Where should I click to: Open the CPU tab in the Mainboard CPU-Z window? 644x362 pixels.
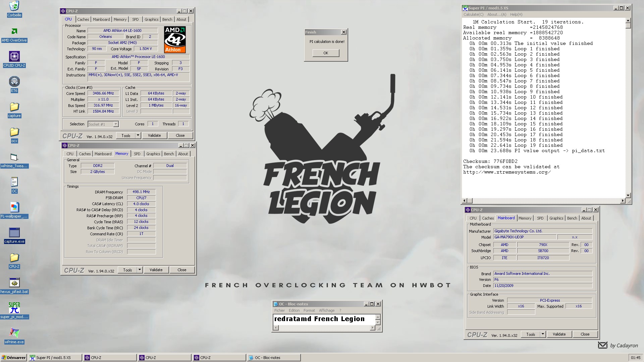473,218
